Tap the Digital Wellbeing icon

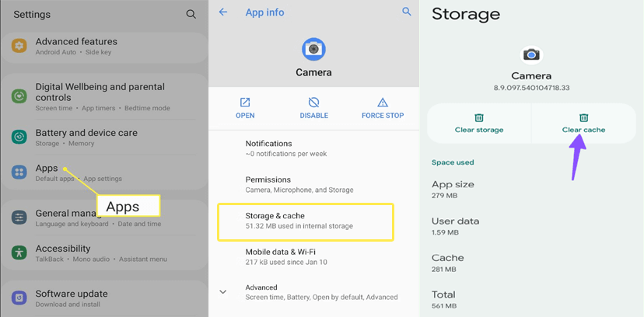19,97
